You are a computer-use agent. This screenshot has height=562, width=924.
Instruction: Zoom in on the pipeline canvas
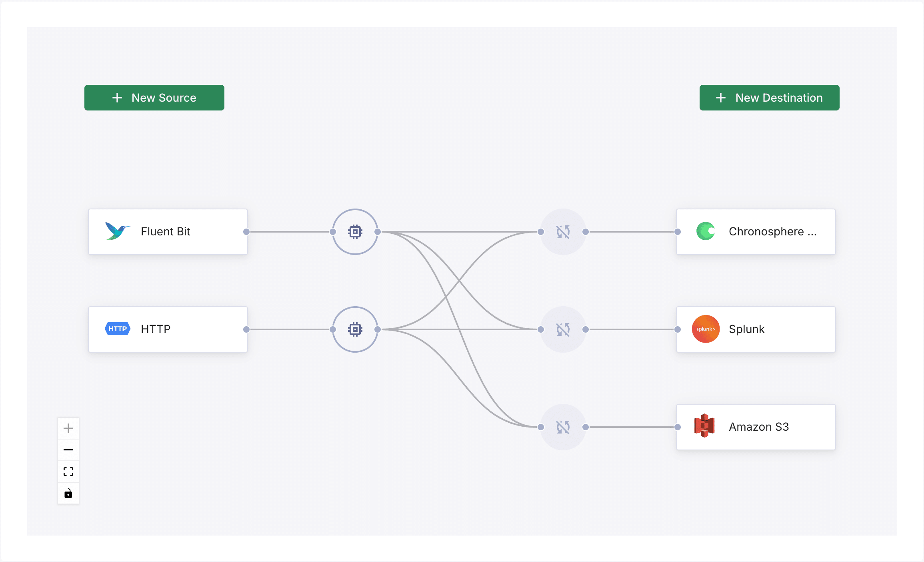tap(68, 428)
